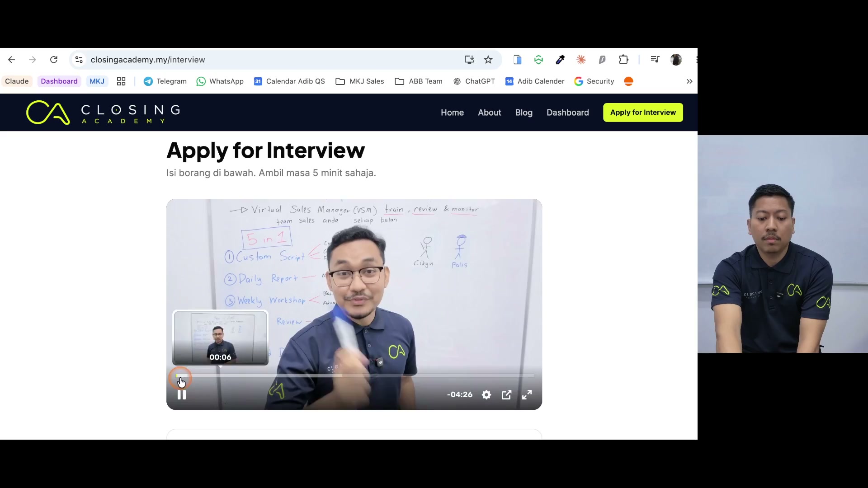Open the Blog page in navigation
Viewport: 868px width, 488px height.
[524, 113]
